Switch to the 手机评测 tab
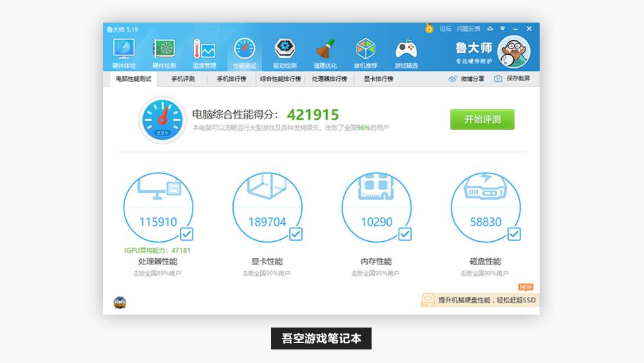Screen dimensions: 644x363 183,79
